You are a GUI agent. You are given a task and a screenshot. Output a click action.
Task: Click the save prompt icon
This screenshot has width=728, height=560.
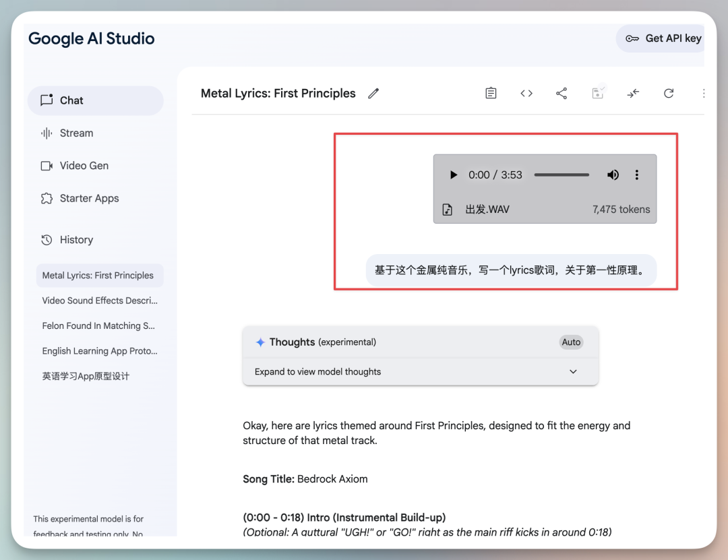pyautogui.click(x=598, y=92)
